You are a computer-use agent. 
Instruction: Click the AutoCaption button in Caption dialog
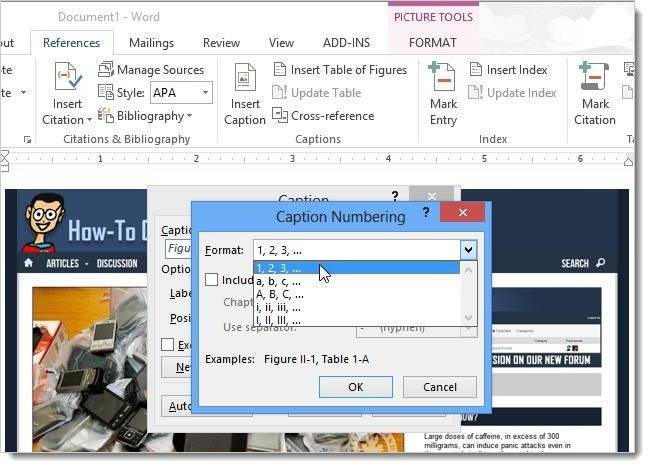pyautogui.click(x=177, y=406)
